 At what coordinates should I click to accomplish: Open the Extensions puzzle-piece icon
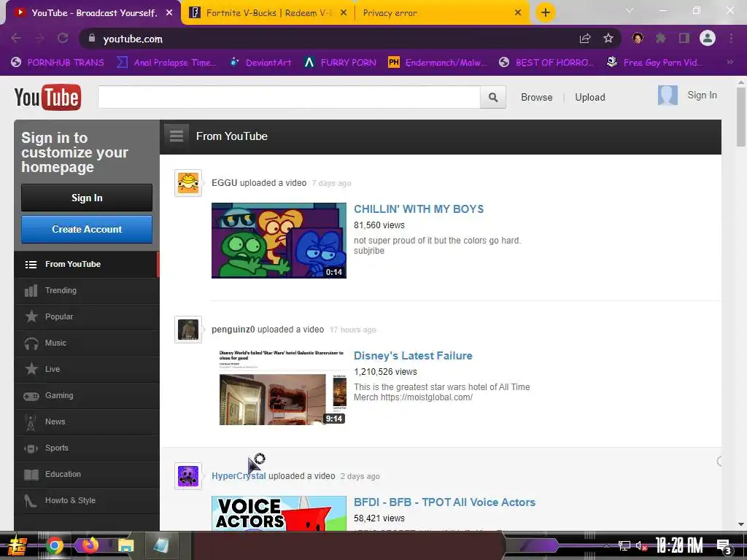pyautogui.click(x=660, y=38)
